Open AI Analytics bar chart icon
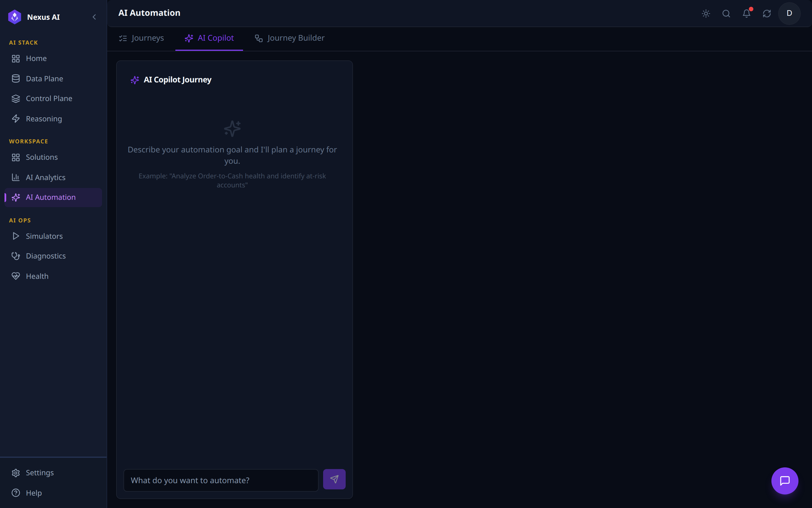812x508 pixels. click(x=16, y=178)
